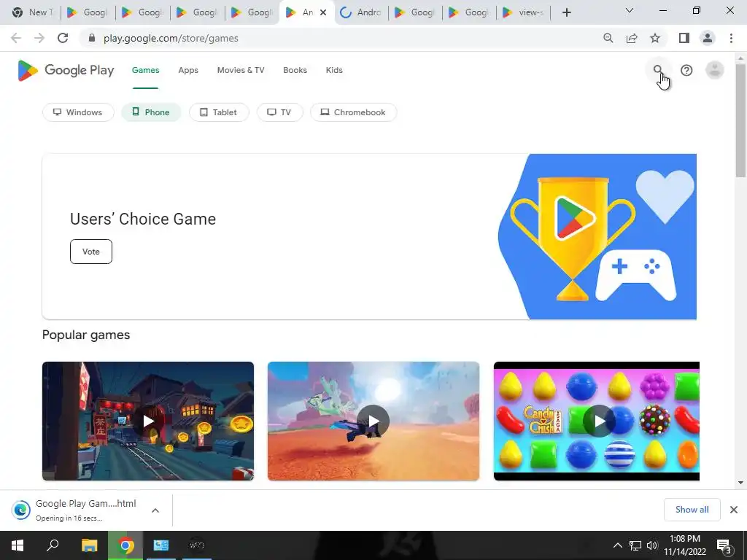Open the taskbar clock and date

684,545
